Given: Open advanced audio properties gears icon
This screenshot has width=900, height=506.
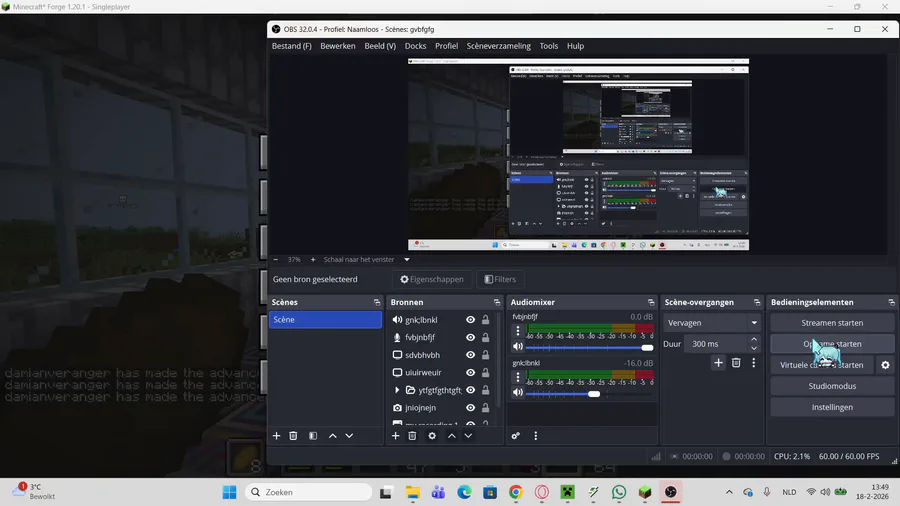Looking at the screenshot, I should pyautogui.click(x=515, y=436).
